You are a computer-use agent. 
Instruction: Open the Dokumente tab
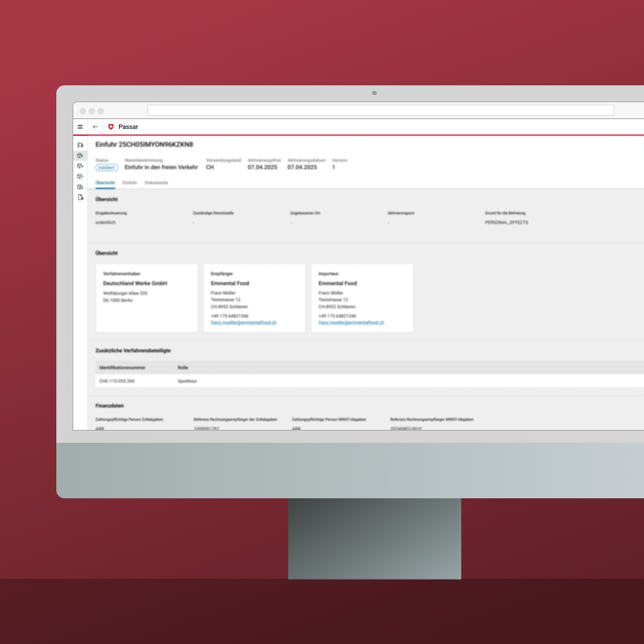click(156, 183)
